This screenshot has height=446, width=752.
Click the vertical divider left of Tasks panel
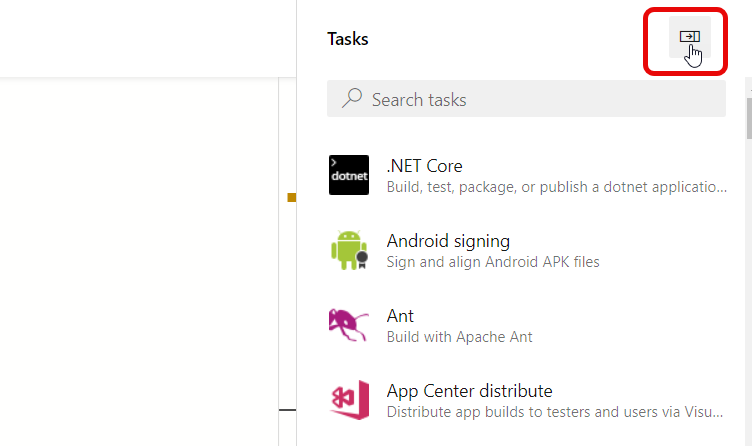297,300
